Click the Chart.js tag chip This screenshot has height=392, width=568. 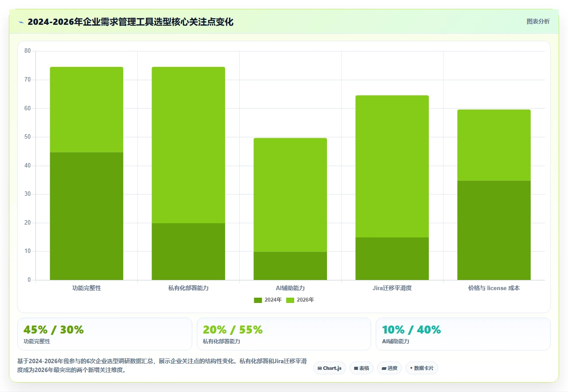(x=330, y=368)
